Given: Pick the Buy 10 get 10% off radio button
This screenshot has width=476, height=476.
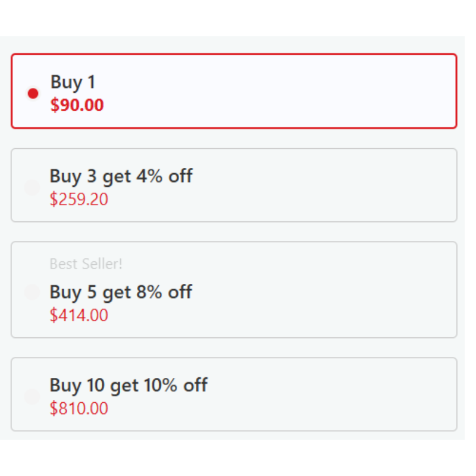Looking at the screenshot, I should (x=32, y=396).
